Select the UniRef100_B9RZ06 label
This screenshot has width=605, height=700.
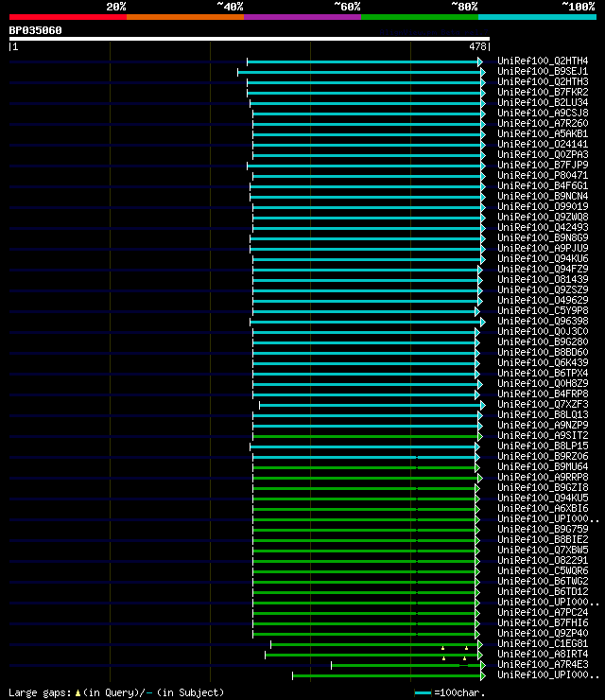point(543,456)
